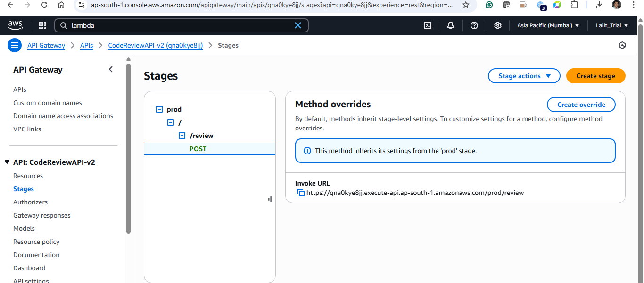Open the Grammarly extension icon

(489, 5)
